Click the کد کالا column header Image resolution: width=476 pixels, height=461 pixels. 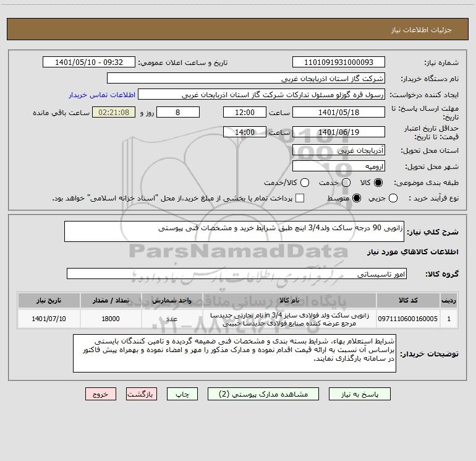point(408,300)
